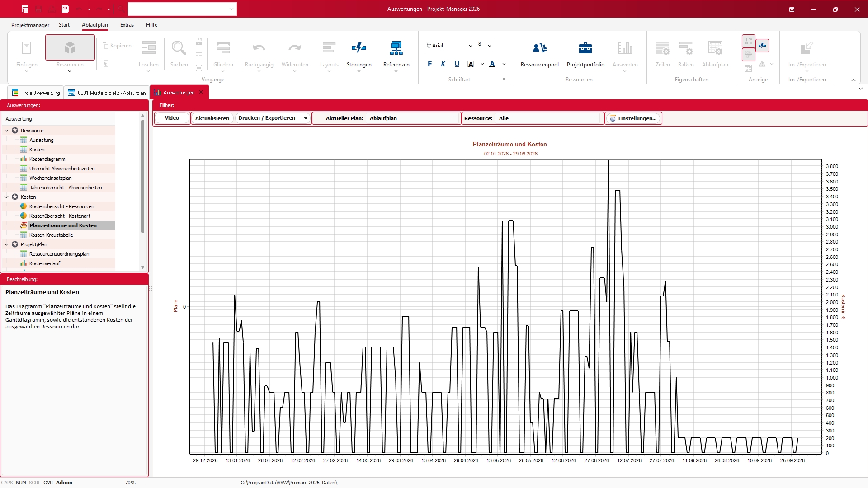This screenshot has width=868, height=488.
Task: Click the Projektportfolio briefcase icon
Action: tap(585, 48)
